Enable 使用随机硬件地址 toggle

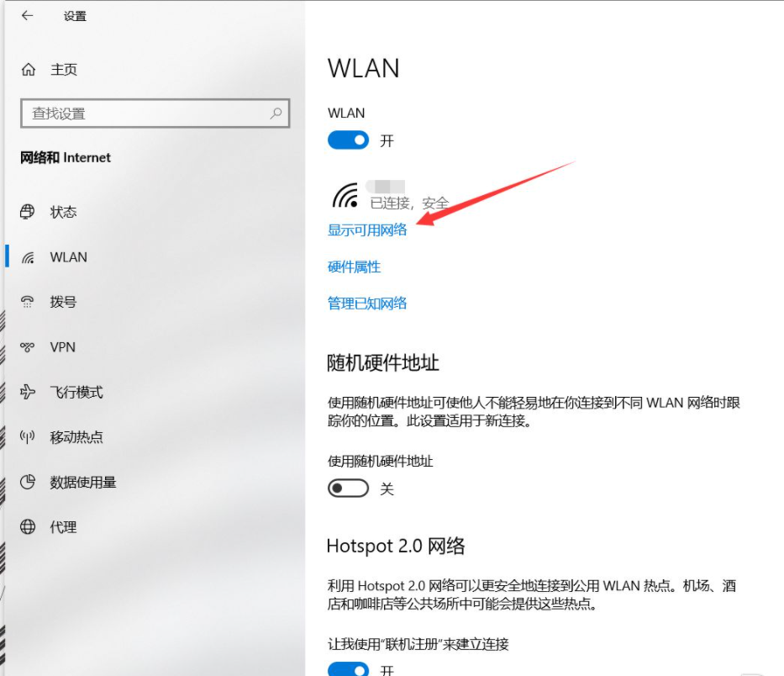[348, 488]
